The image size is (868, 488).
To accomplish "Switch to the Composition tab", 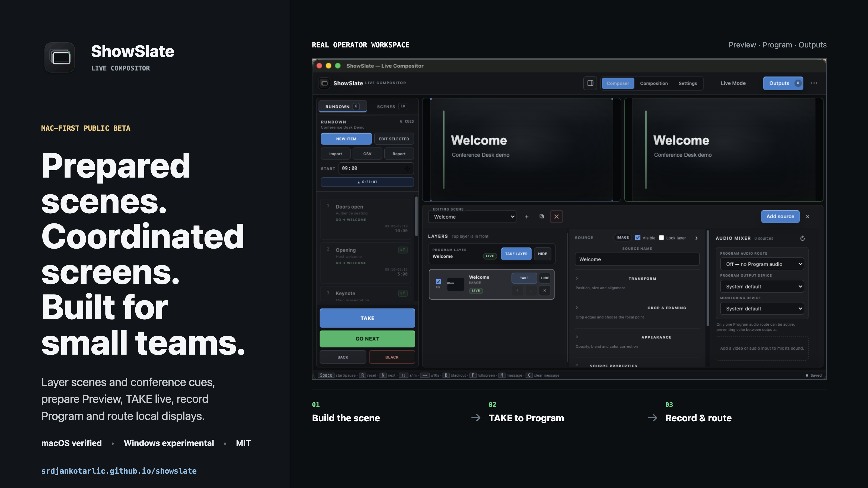I will coord(654,84).
